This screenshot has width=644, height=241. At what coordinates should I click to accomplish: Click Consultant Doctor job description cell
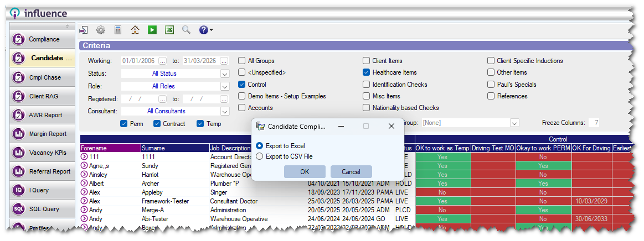pyautogui.click(x=234, y=201)
